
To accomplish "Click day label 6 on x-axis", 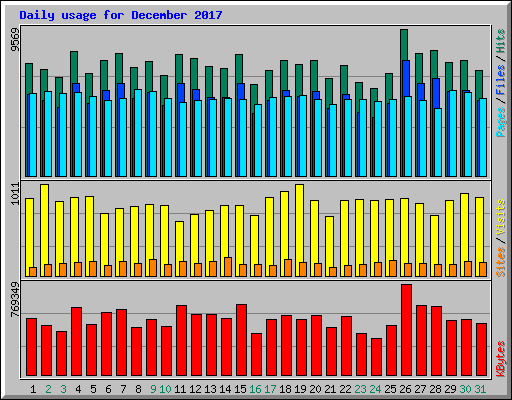I will pos(108,389).
